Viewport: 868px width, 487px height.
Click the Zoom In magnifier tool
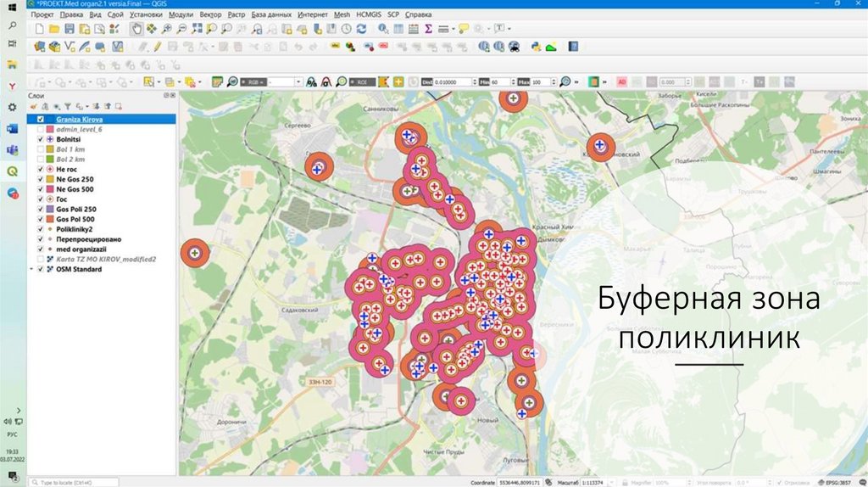pos(167,29)
